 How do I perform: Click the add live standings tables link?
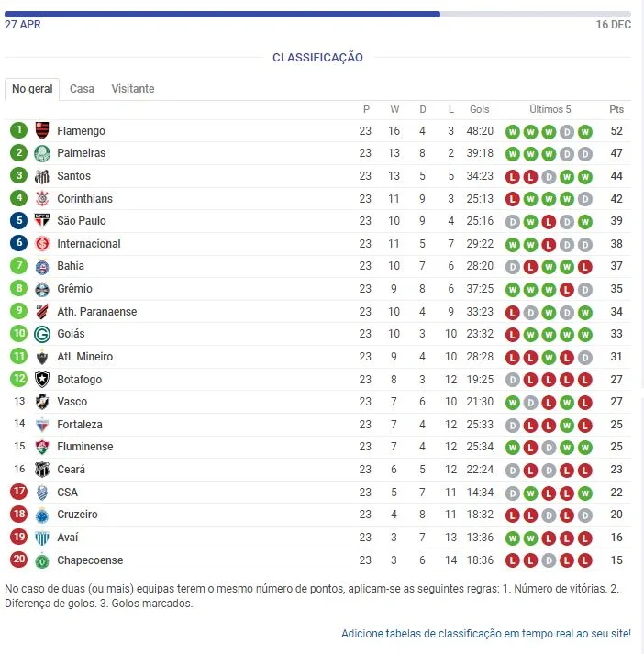(486, 634)
